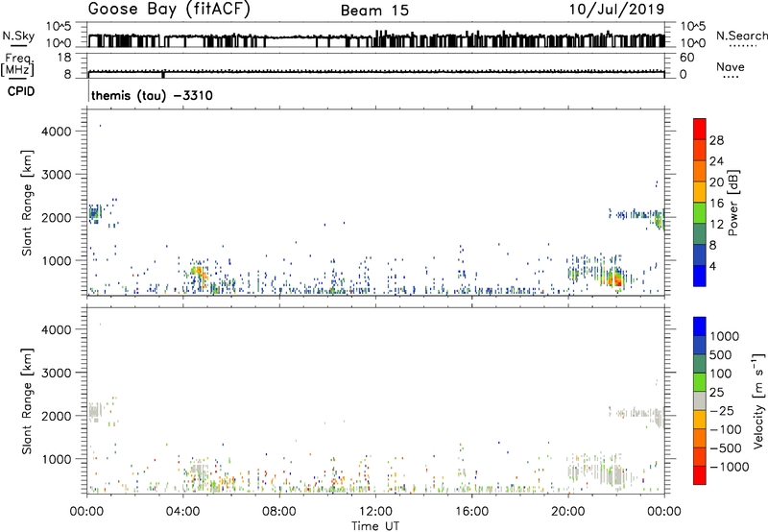The image size is (768, 532).
Task: Click the red top of power colorbar
Action: (x=700, y=129)
